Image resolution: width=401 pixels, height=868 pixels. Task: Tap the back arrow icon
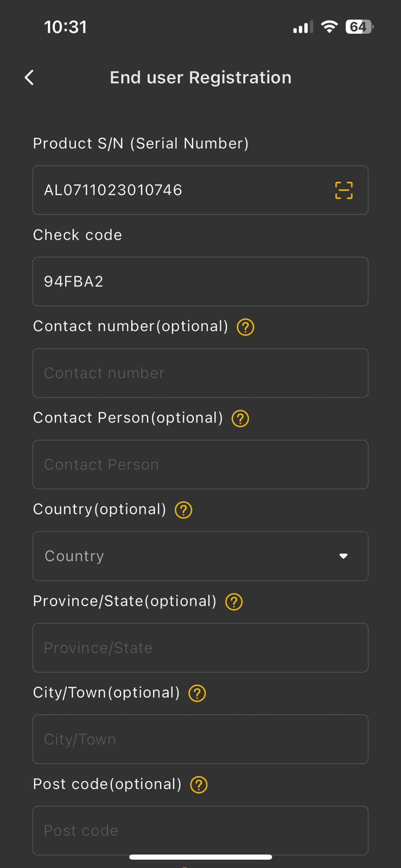[x=29, y=78]
